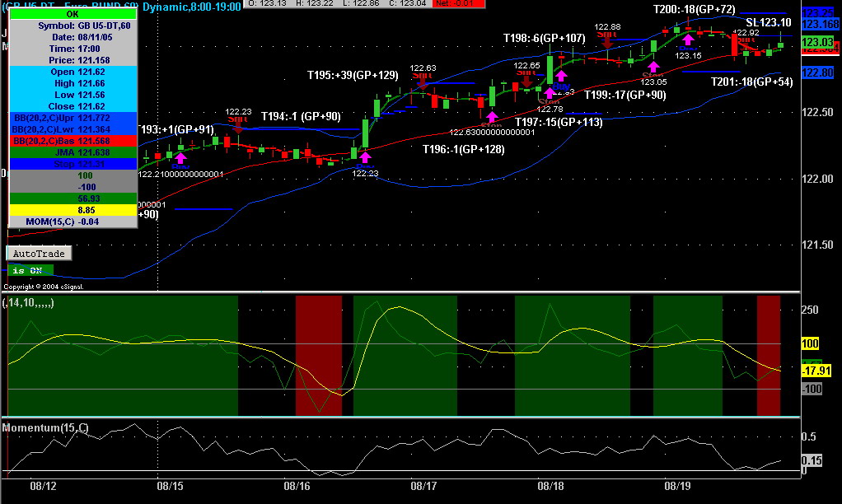Click the 'BB(20,2,C)Lwr 121.364' row
The width and height of the screenshot is (842, 504).
pos(73,129)
